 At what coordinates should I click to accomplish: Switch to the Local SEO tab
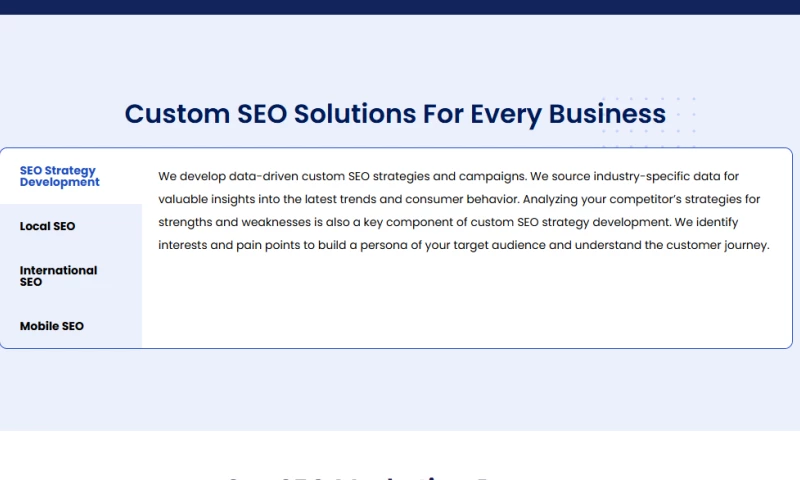47,226
